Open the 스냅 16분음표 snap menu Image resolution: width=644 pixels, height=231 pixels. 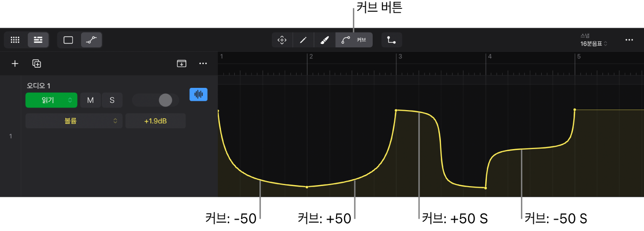tap(594, 40)
